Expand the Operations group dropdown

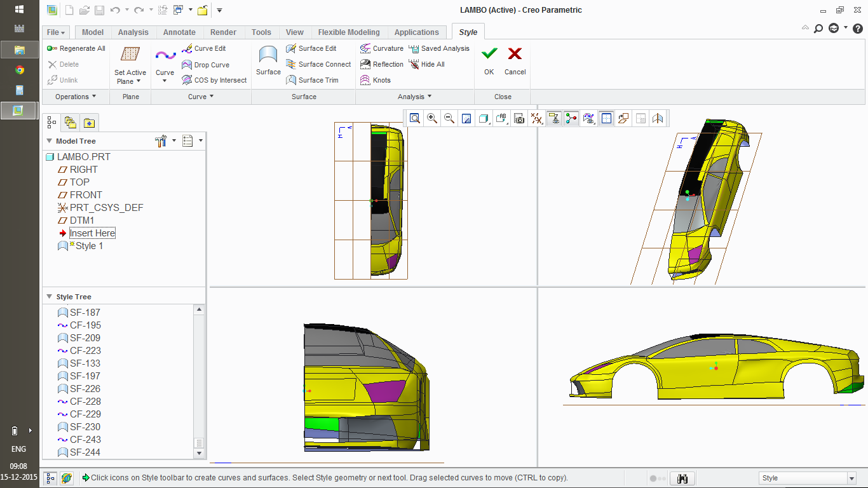click(x=76, y=97)
